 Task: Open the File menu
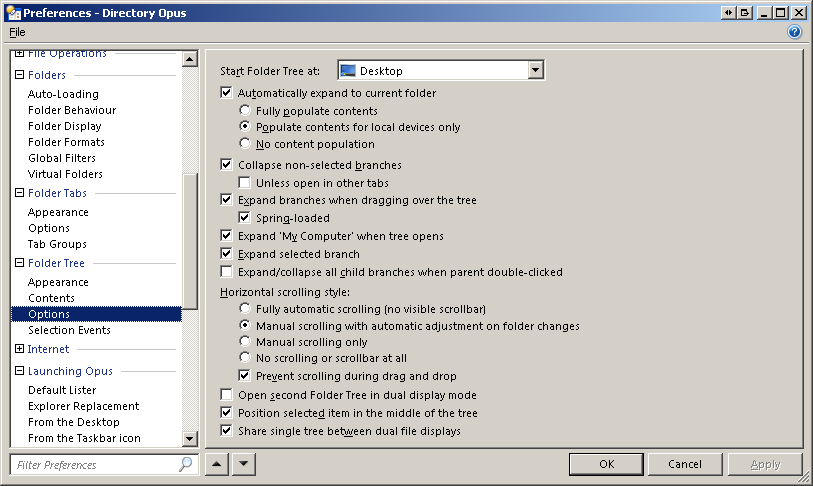click(17, 32)
